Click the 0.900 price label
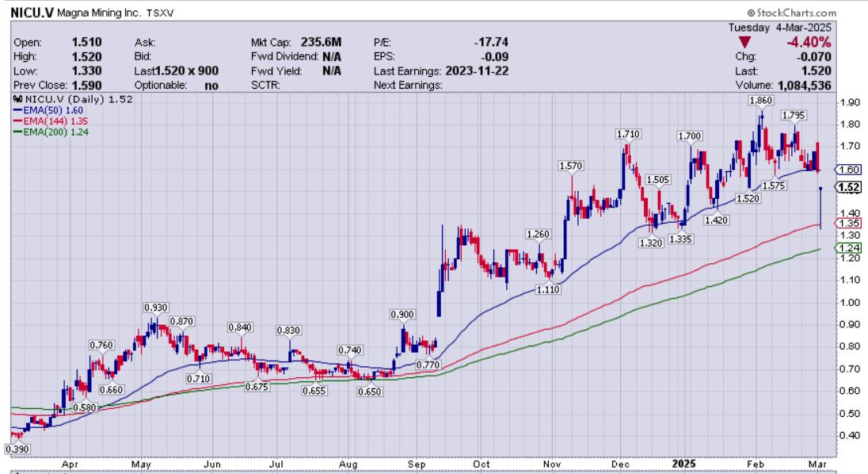This screenshot has height=474, width=868. (402, 314)
